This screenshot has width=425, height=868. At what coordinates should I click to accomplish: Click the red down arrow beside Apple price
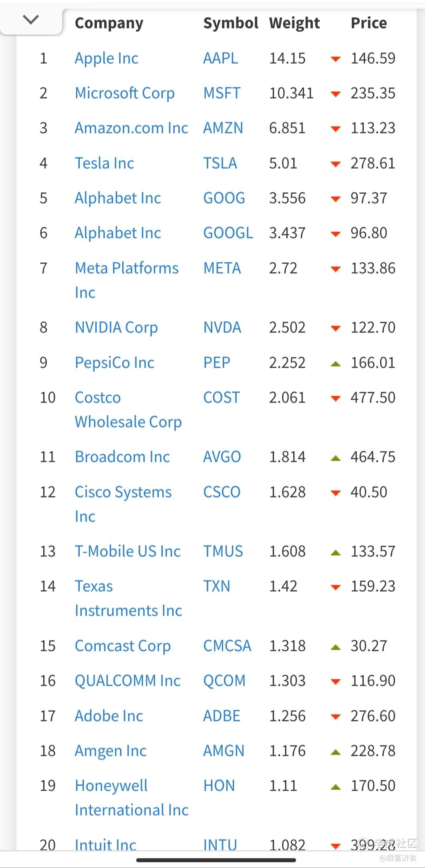coord(335,59)
